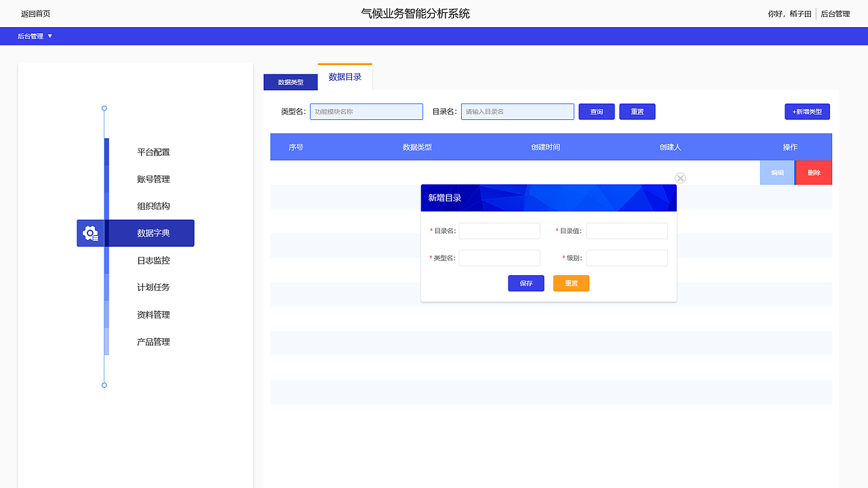The height and width of the screenshot is (488, 868).
Task: Switch to the 数据目录 tab
Action: pos(344,77)
